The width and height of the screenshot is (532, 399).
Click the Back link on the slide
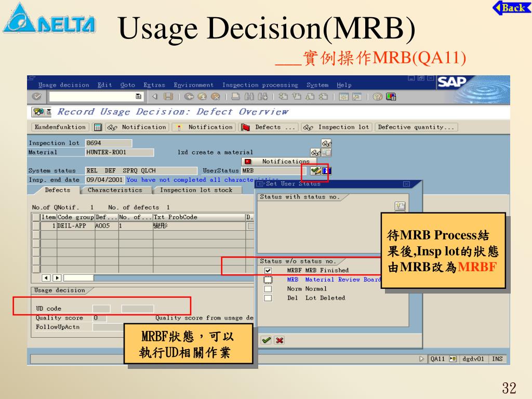[512, 7]
